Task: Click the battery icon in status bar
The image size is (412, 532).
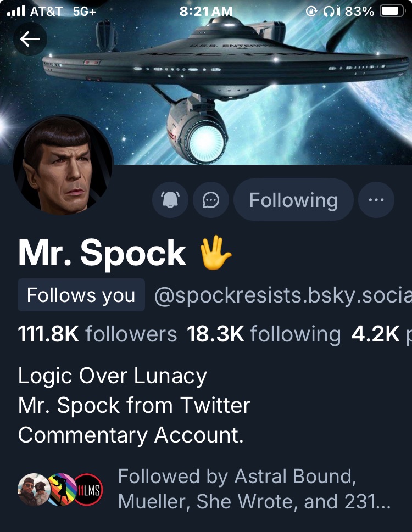Action: [x=392, y=12]
